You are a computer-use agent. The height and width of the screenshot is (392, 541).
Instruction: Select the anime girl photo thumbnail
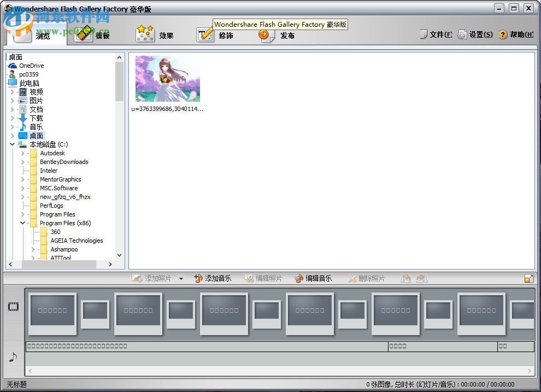pyautogui.click(x=168, y=78)
